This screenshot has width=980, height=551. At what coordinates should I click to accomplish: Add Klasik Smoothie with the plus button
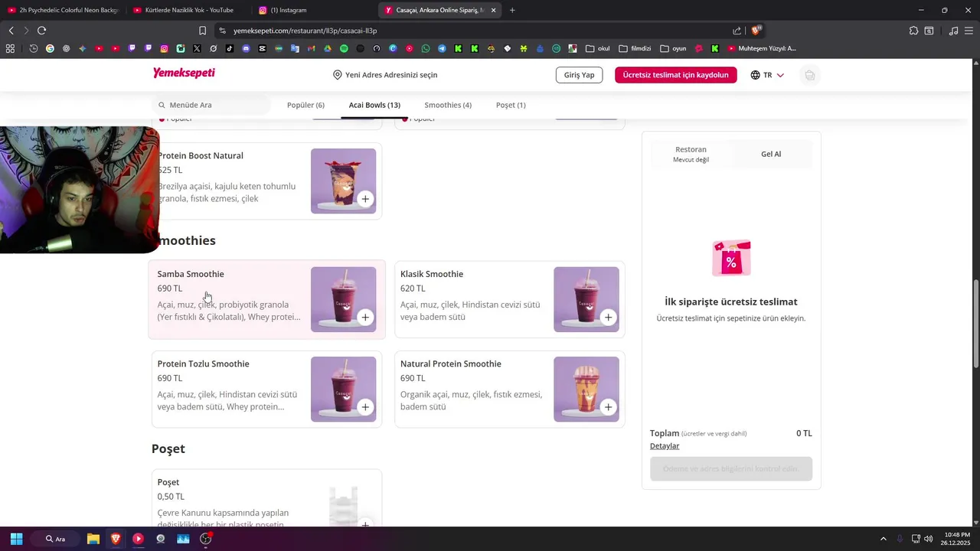tap(608, 317)
